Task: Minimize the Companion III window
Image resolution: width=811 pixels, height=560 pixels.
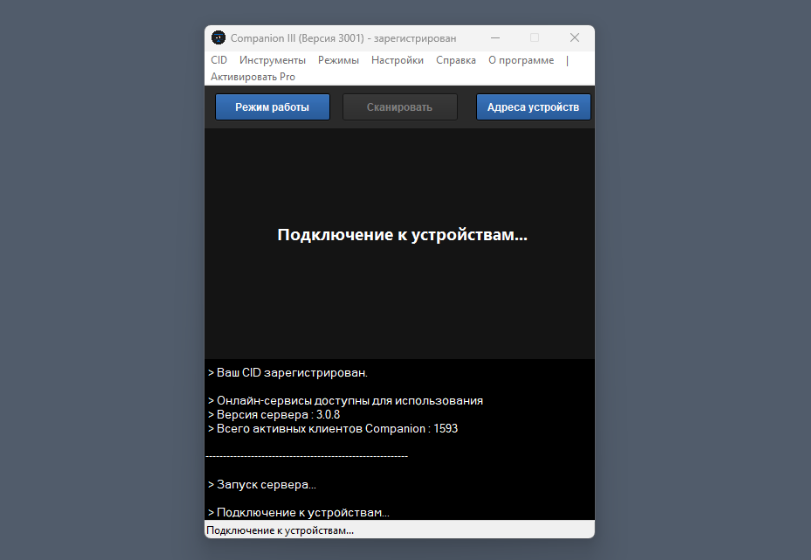Action: (x=495, y=38)
